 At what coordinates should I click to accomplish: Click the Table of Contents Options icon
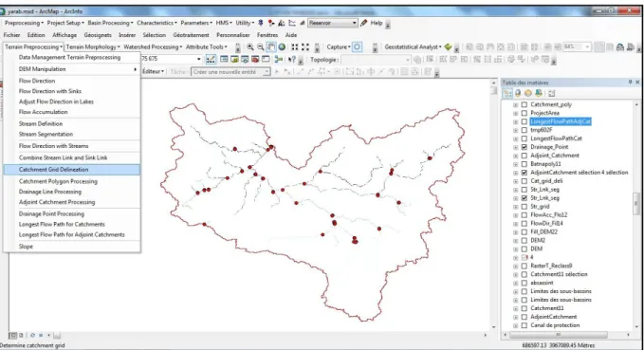pyautogui.click(x=551, y=93)
